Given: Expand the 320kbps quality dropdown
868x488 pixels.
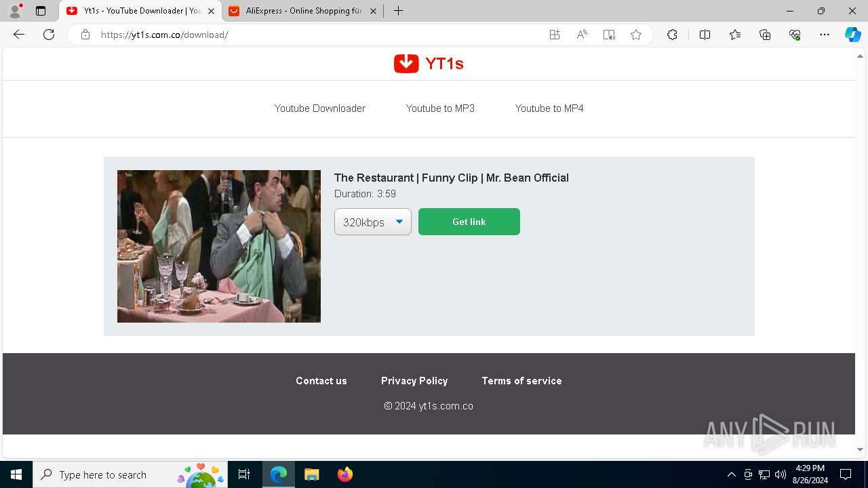Looking at the screenshot, I should (373, 222).
